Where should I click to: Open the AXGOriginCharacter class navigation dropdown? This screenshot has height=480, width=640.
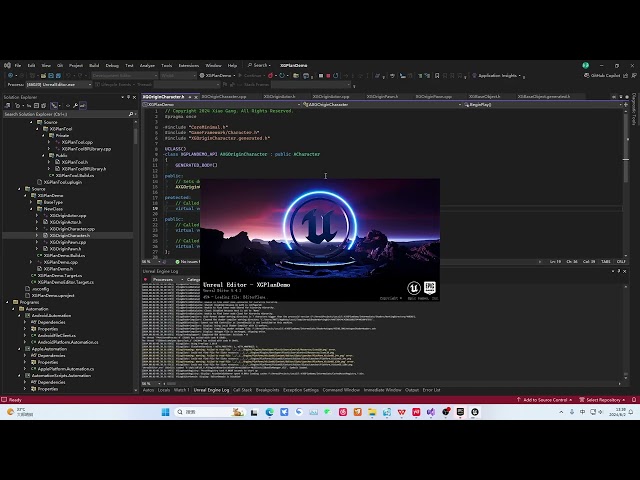pos(383,105)
